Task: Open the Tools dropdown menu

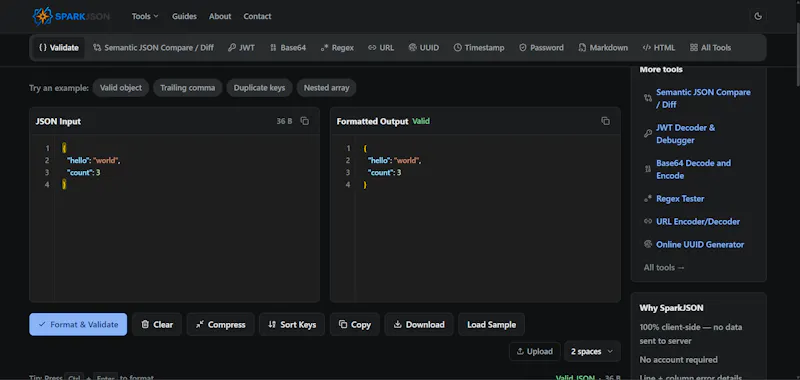Action: (145, 16)
